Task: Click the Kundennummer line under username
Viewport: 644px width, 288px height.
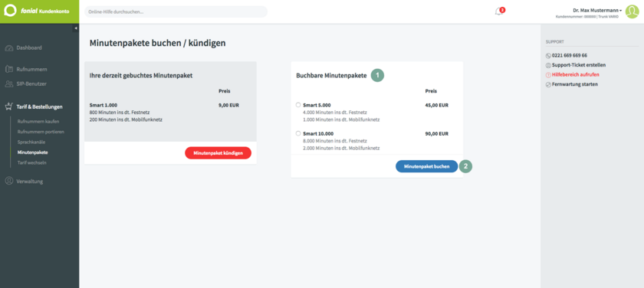Action: 587,16
